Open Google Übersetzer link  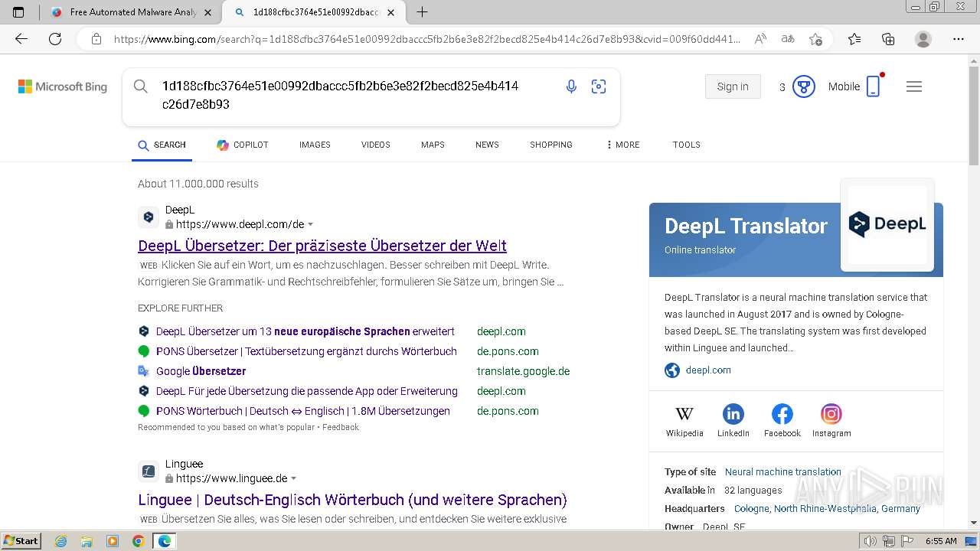tap(201, 371)
